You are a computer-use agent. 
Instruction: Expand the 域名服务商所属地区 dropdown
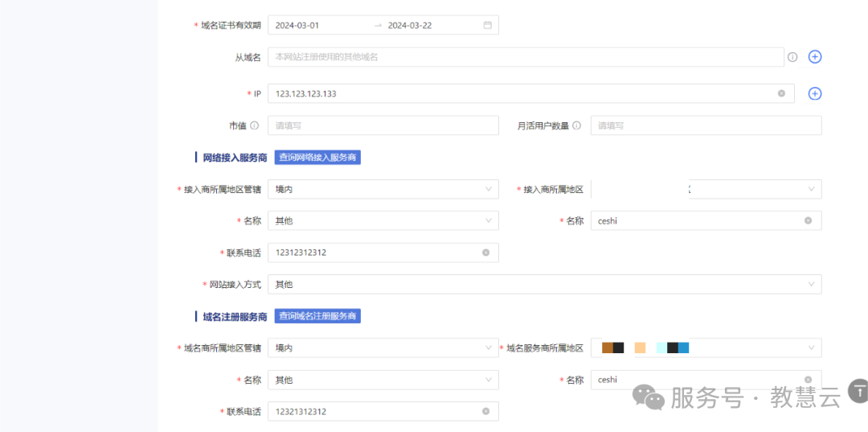click(706, 348)
